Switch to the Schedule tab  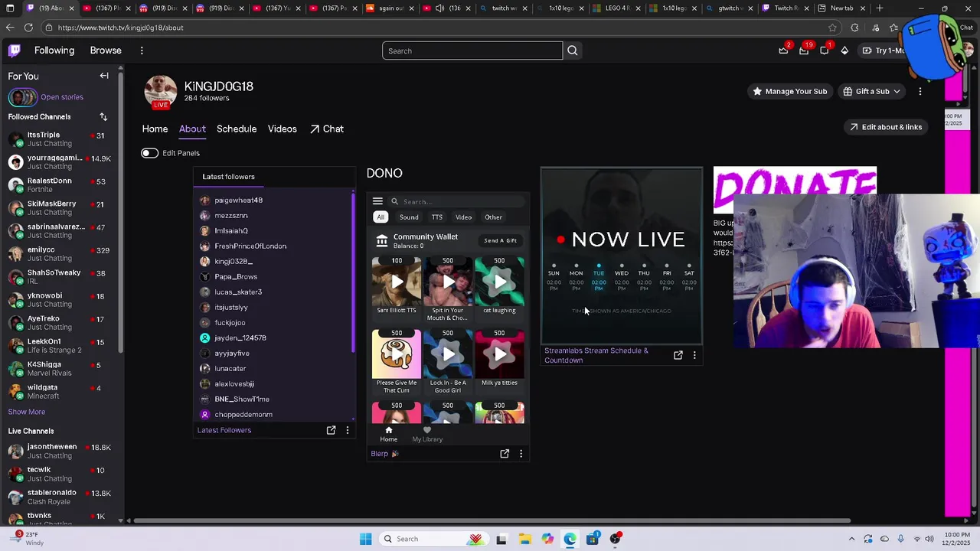click(237, 129)
